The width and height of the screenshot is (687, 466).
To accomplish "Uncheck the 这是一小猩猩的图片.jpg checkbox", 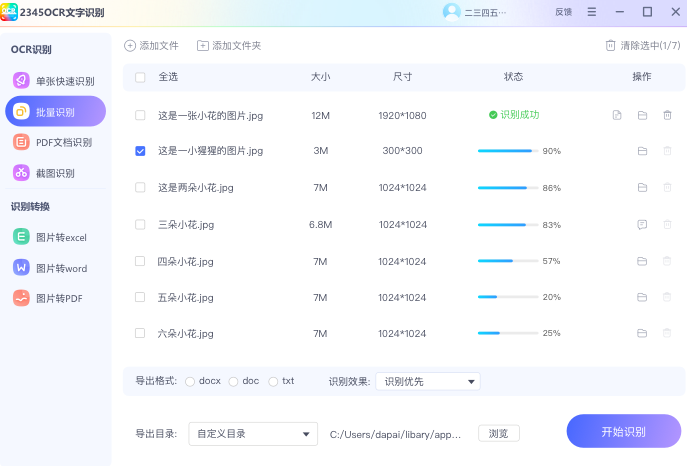I will click(x=140, y=151).
